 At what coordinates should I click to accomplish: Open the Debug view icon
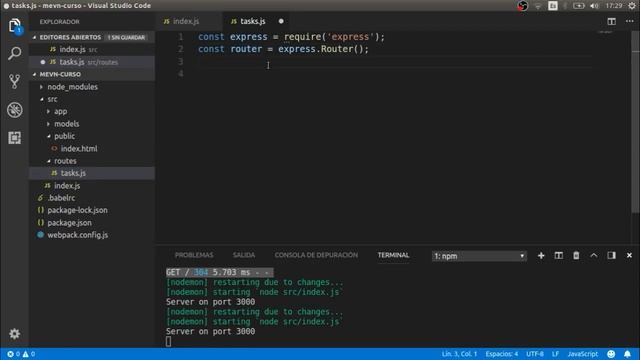click(x=15, y=110)
